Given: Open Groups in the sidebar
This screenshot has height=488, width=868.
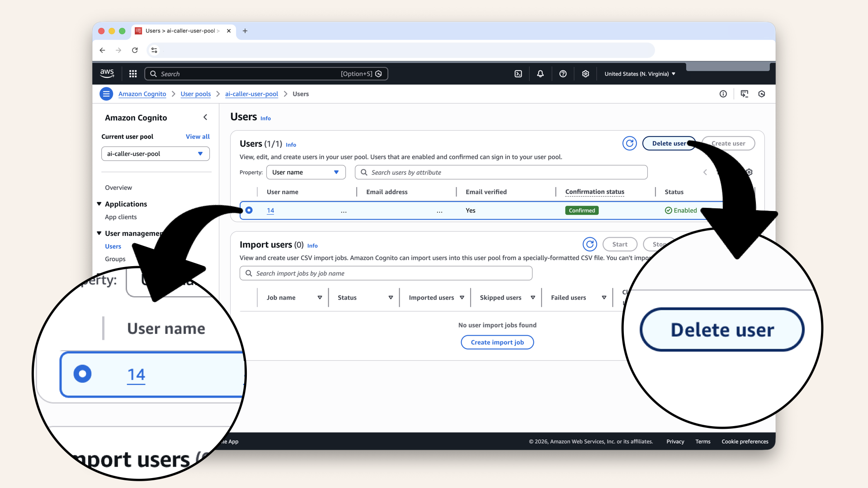Looking at the screenshot, I should (x=115, y=259).
